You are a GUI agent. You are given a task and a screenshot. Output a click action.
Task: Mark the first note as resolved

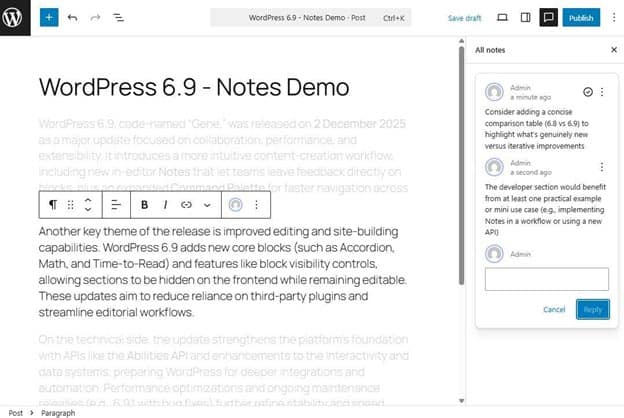(588, 92)
